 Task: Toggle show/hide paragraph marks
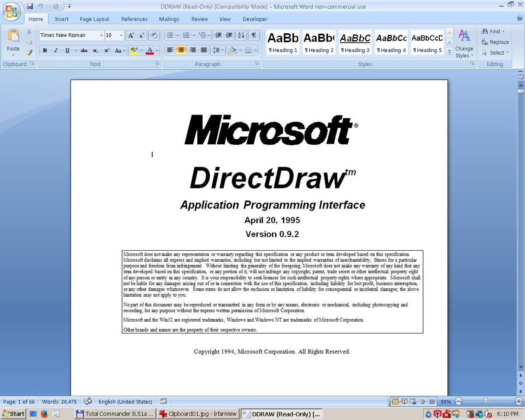pyautogui.click(x=254, y=35)
